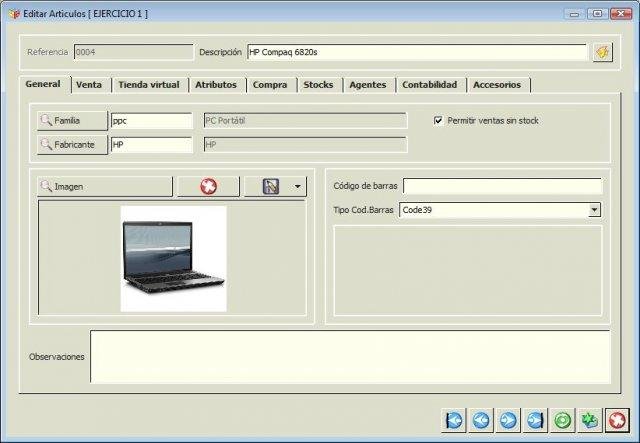Click the Descripción field with HP Compaq 6820s
The image size is (640, 443).
pyautogui.click(x=417, y=52)
